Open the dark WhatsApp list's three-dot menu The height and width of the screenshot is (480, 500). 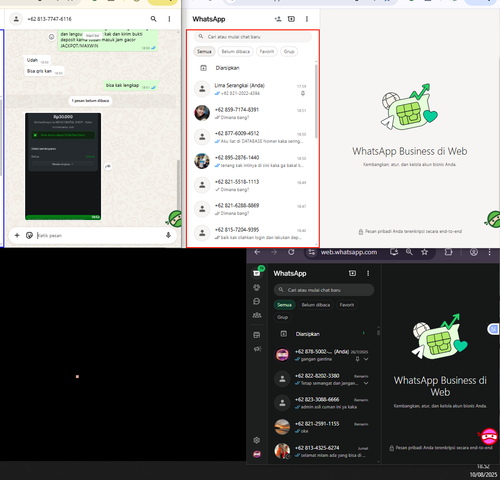pyautogui.click(x=368, y=273)
